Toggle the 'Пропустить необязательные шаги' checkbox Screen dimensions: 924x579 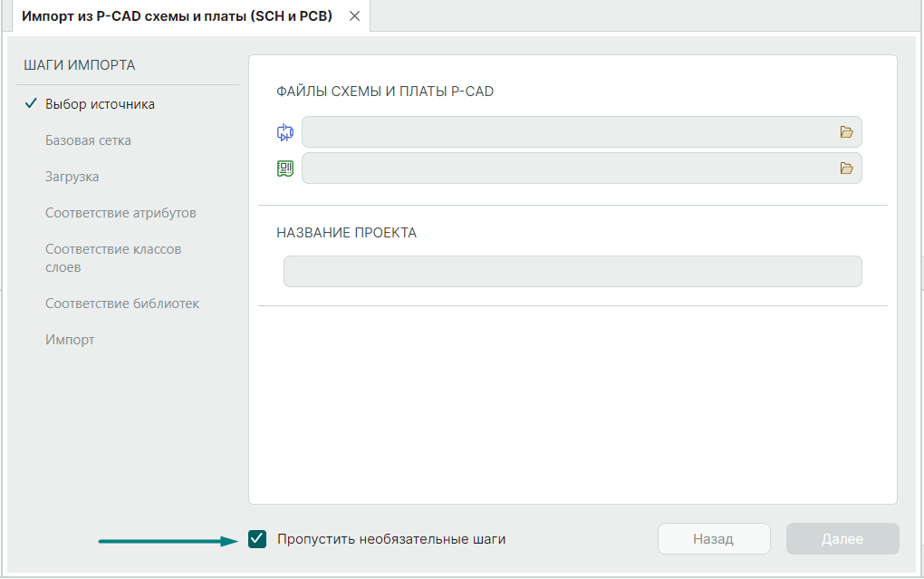pos(257,539)
